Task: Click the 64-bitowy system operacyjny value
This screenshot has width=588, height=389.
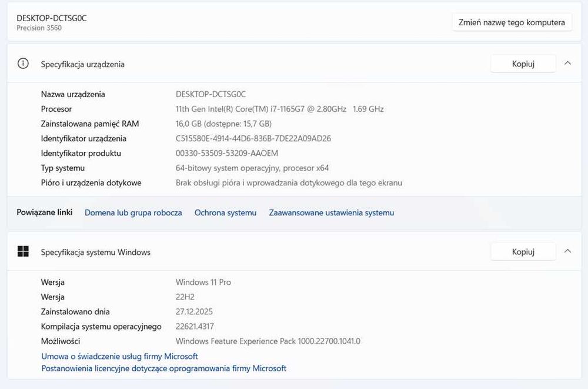Action: click(252, 168)
